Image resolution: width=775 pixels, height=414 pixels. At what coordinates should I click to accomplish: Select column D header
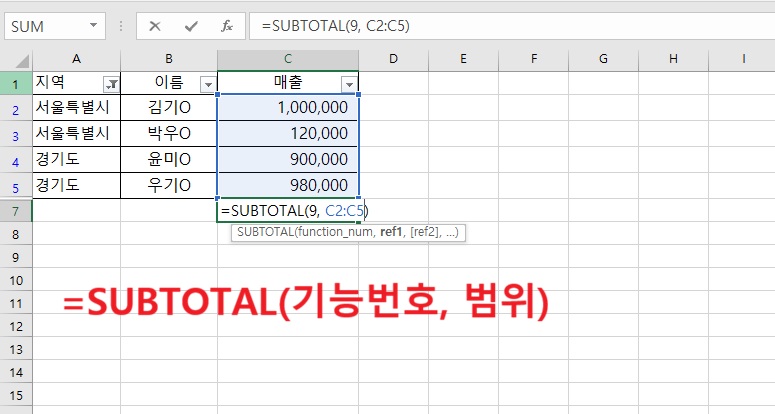(x=393, y=59)
